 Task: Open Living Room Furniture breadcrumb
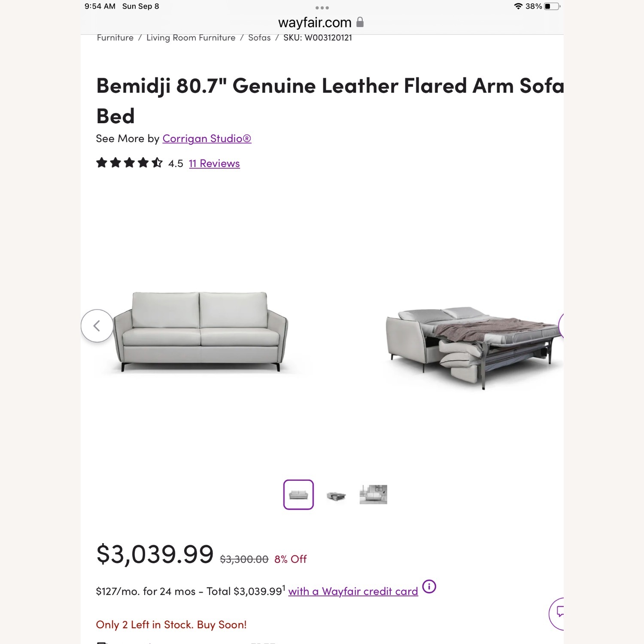190,38
